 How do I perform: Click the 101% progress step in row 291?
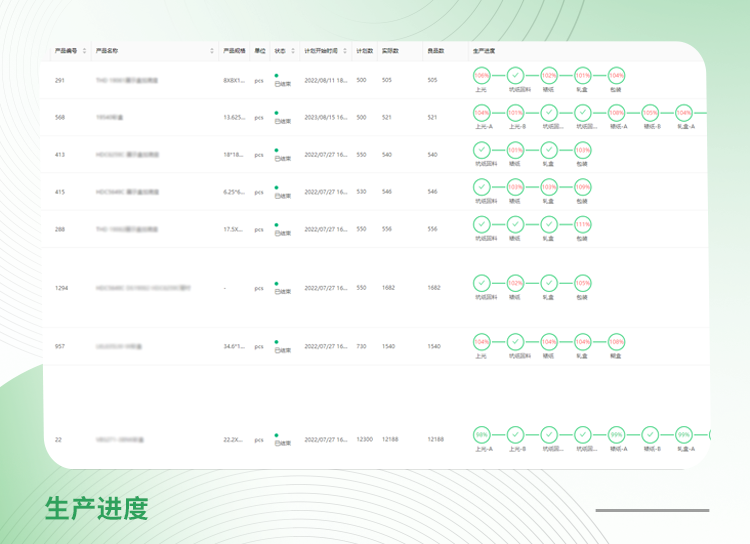pyautogui.click(x=582, y=76)
